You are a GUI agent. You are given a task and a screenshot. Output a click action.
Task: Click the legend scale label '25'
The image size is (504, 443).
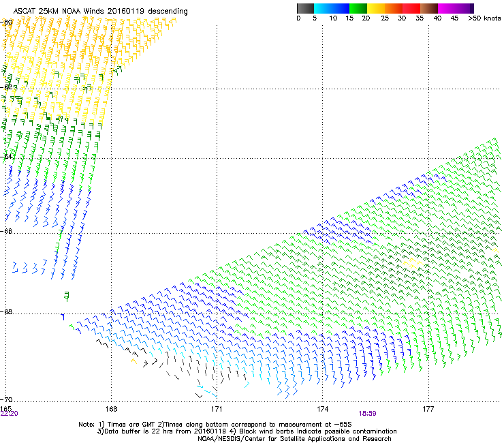pyautogui.click(x=385, y=18)
